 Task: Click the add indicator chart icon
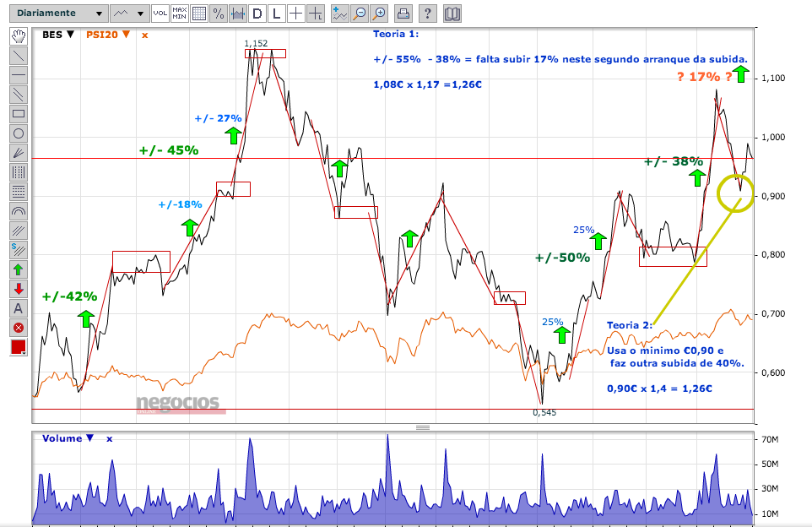[x=339, y=14]
